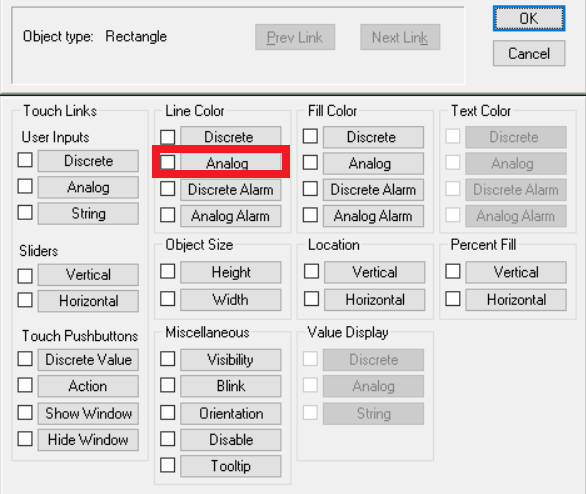Open Location Horizontal button

click(374, 300)
